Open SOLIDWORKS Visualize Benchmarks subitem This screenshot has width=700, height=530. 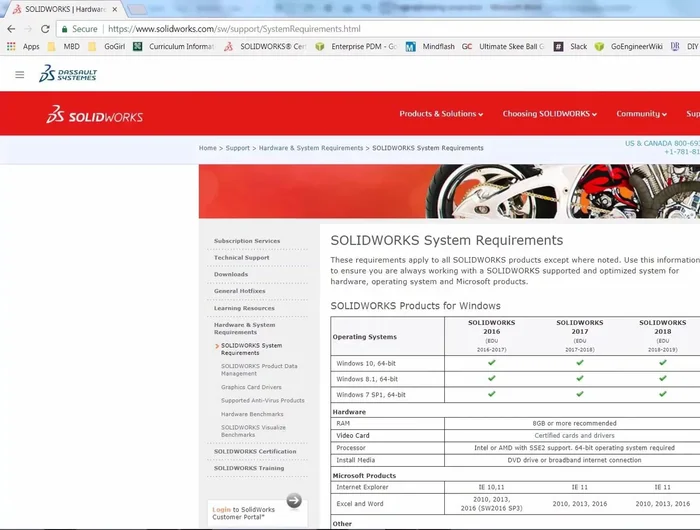(253, 431)
